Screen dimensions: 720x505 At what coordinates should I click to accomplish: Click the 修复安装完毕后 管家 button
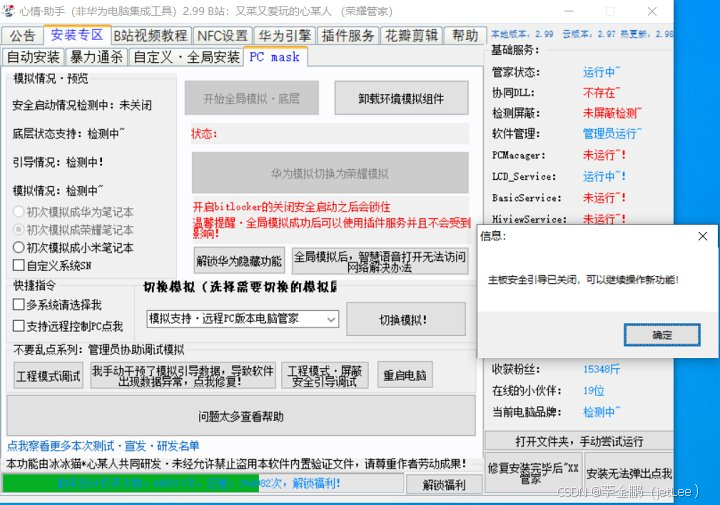click(533, 473)
